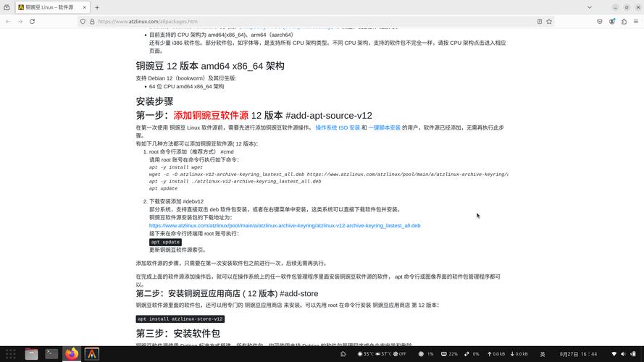Image resolution: width=644 pixels, height=362 pixels.
Task: Close the 铜豌豆 Linux tab
Action: (x=84, y=7)
